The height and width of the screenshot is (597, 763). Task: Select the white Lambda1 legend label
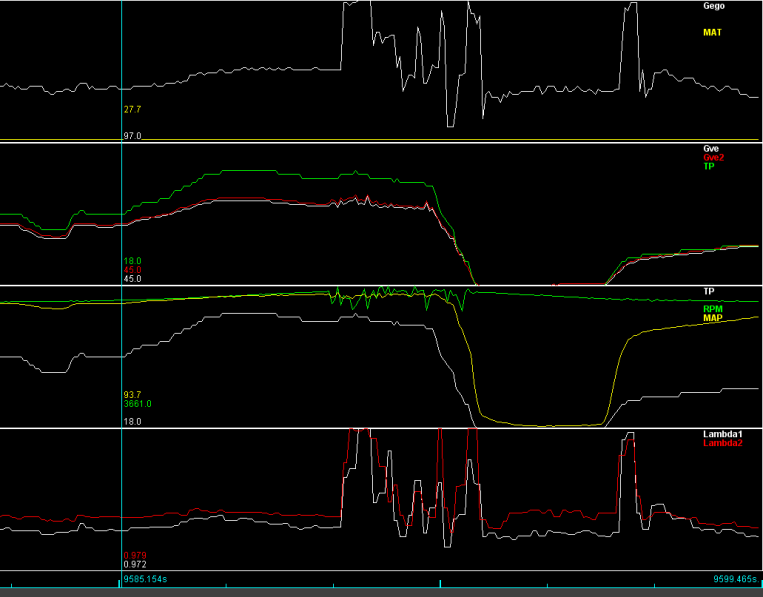tap(722, 433)
